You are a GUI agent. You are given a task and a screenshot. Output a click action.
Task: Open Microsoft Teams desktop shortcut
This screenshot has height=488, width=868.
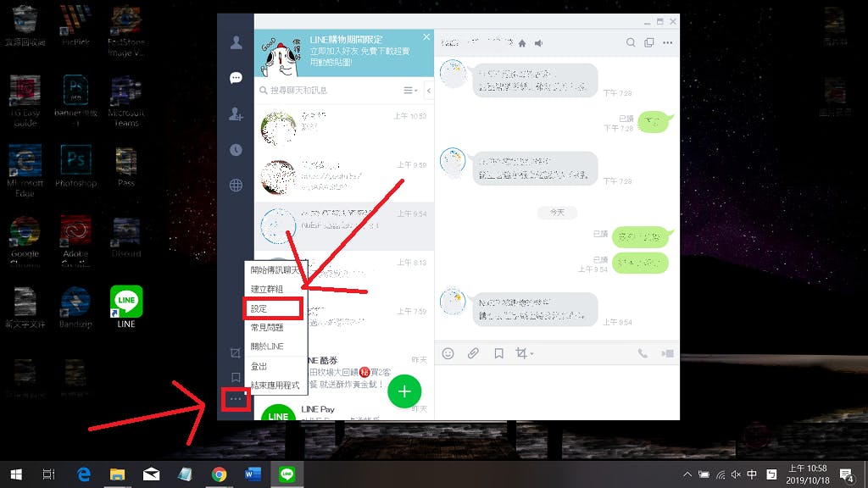coord(126,101)
